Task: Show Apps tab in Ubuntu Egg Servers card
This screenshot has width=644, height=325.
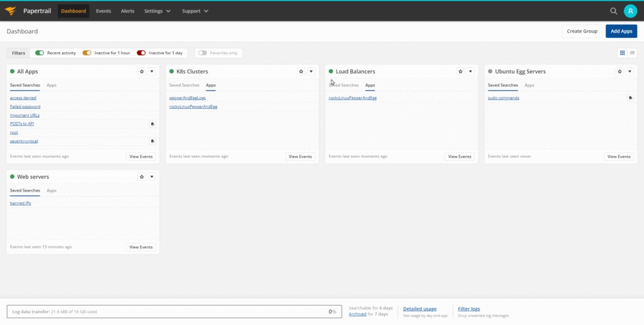Action: tap(530, 85)
